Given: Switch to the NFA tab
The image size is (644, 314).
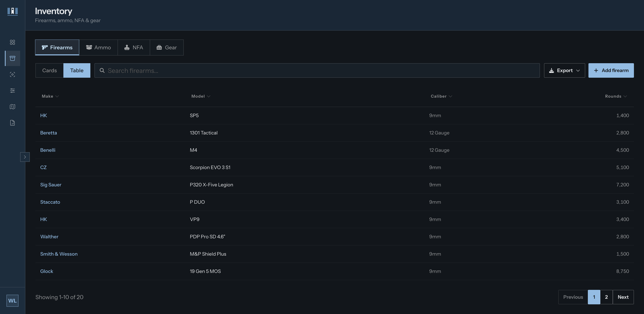Looking at the screenshot, I should pyautogui.click(x=134, y=48).
